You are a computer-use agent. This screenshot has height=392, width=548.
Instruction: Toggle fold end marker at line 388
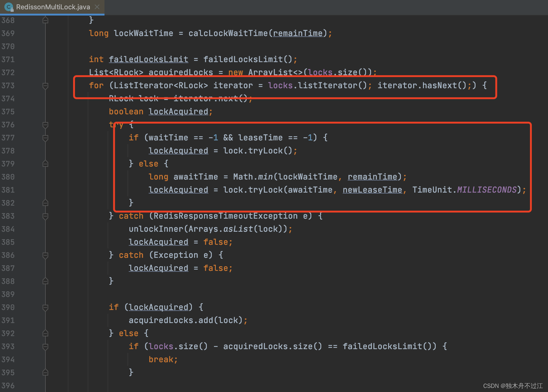(45, 281)
